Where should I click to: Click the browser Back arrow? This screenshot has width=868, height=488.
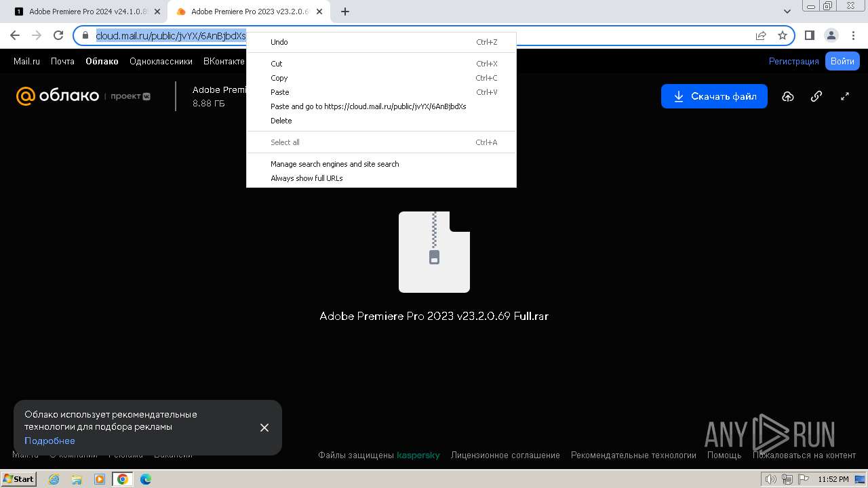pos(15,35)
